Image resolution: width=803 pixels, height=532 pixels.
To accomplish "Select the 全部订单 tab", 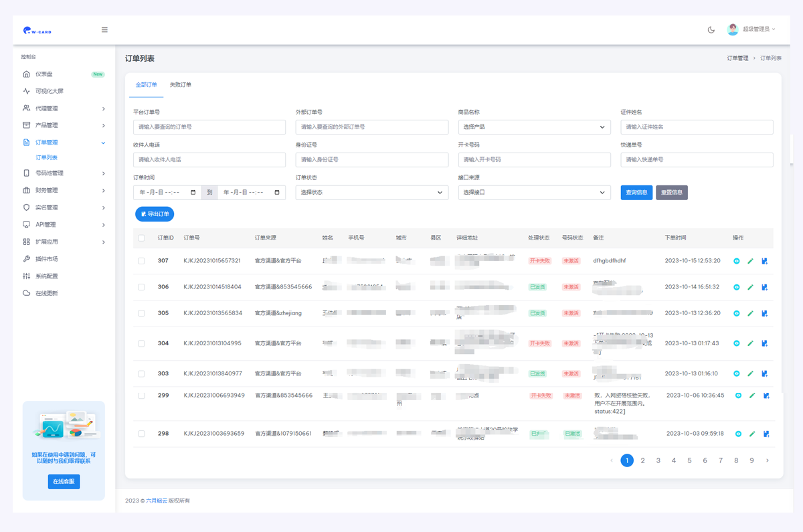I will pyautogui.click(x=146, y=85).
